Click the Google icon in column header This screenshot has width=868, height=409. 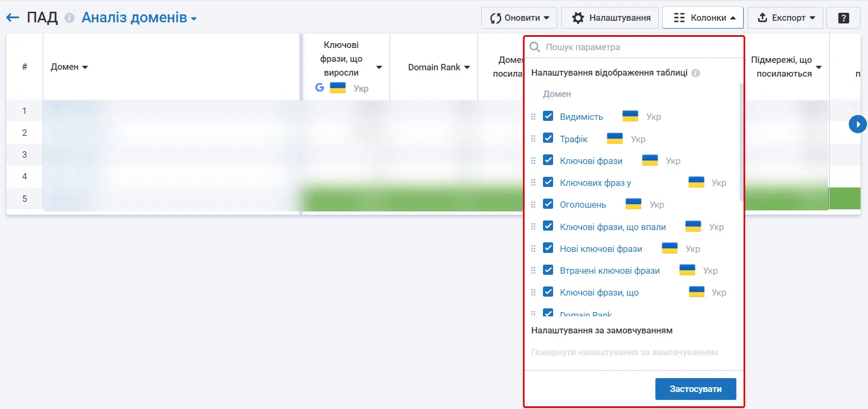coord(320,87)
